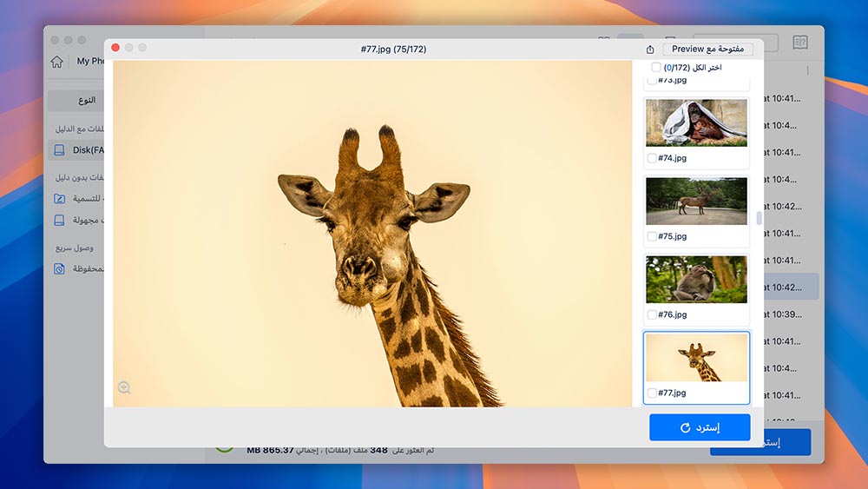Close the preview window with the red button
868x489 pixels.
pos(115,48)
